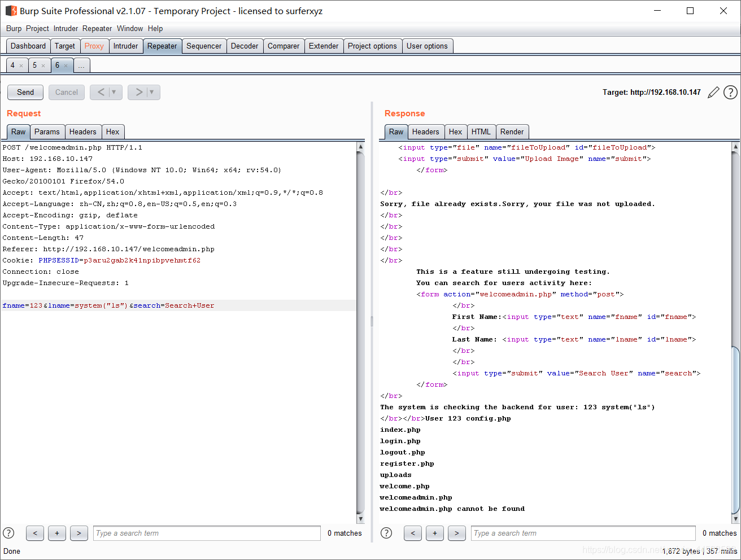Switch to the Dashboard tab
The image size is (741, 560).
click(x=28, y=46)
